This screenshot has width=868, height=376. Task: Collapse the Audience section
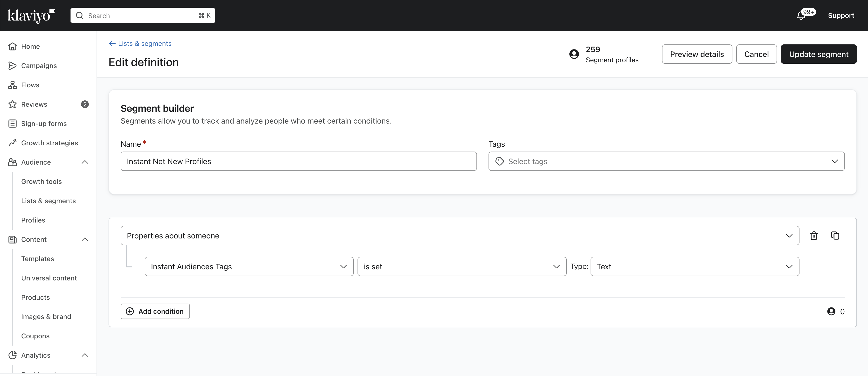(85, 162)
